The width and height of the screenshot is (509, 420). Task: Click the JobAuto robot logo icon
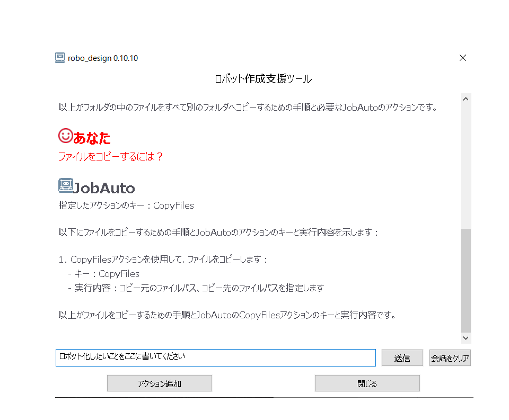click(66, 185)
